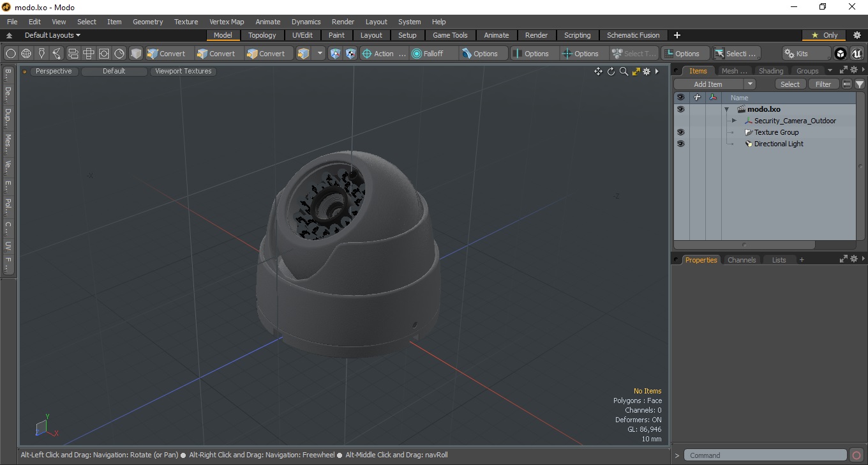868x465 pixels.
Task: Click the second shield work plane icon
Action: point(350,54)
